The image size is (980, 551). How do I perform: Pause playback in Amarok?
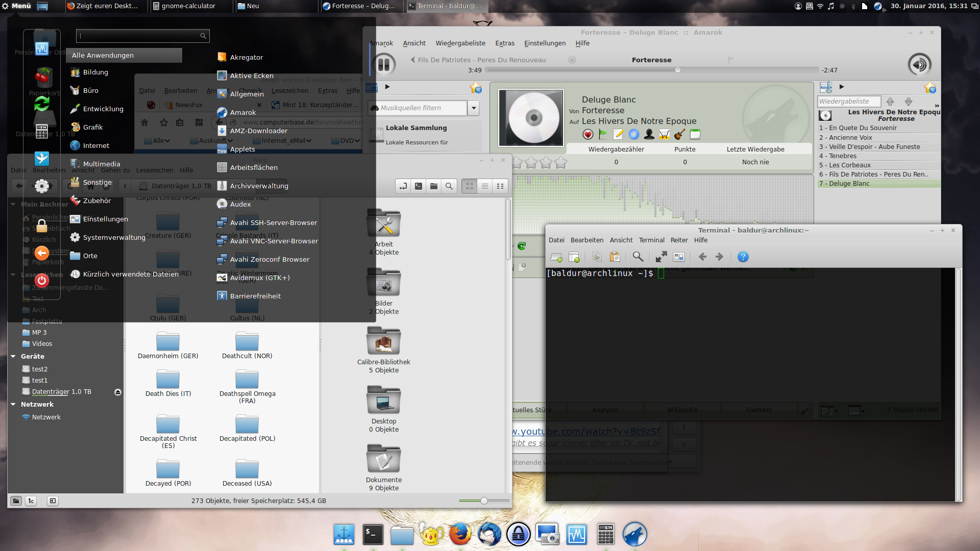point(384,65)
